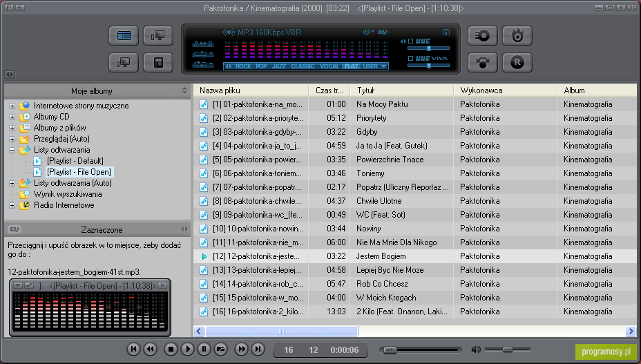Fast forward the current track

tap(241, 349)
